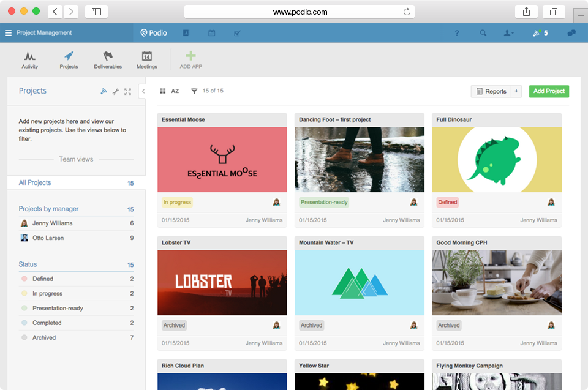Click the activity stream icon in the Projects panel
The width and height of the screenshot is (588, 390).
103,91
